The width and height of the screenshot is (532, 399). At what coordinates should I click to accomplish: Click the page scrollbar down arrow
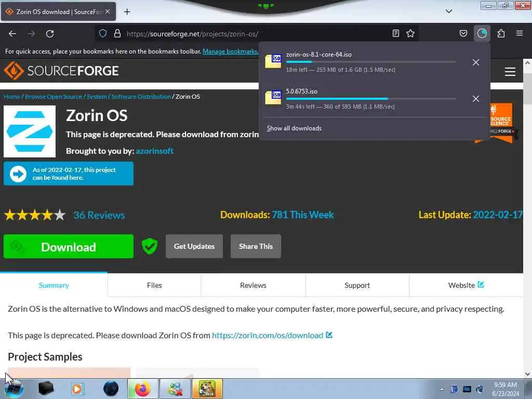pos(527,374)
